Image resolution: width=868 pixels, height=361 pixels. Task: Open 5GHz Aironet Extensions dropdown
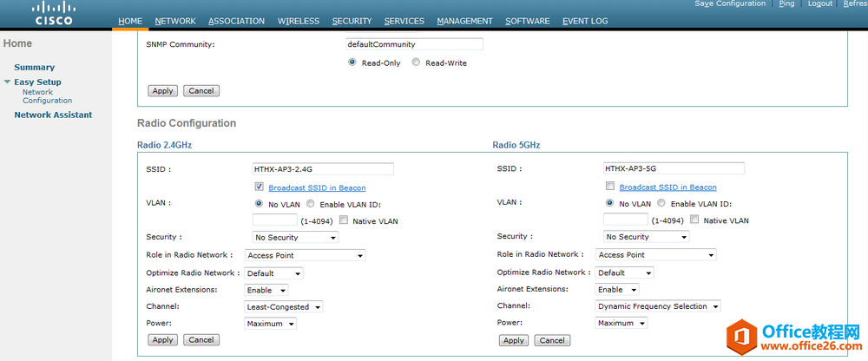tap(616, 289)
